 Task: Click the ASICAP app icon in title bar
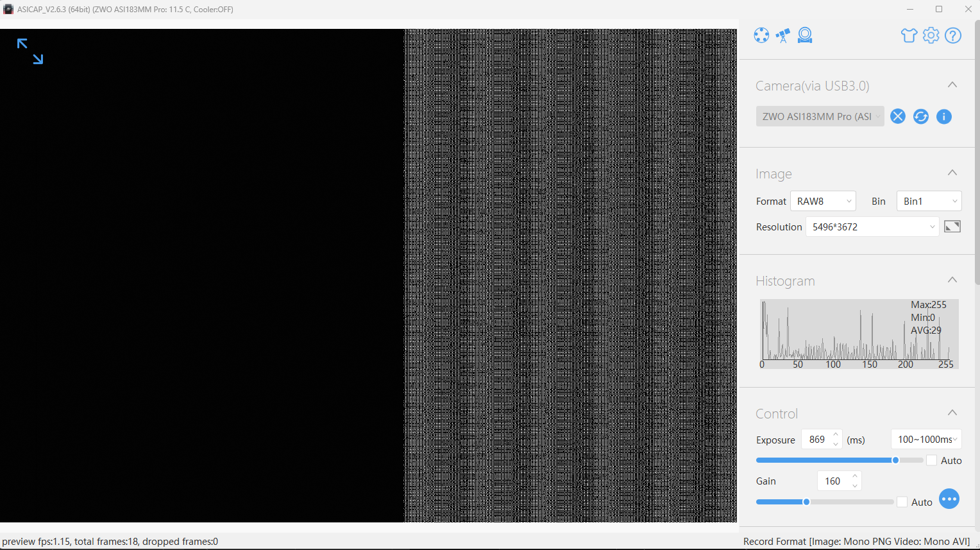[x=8, y=9]
